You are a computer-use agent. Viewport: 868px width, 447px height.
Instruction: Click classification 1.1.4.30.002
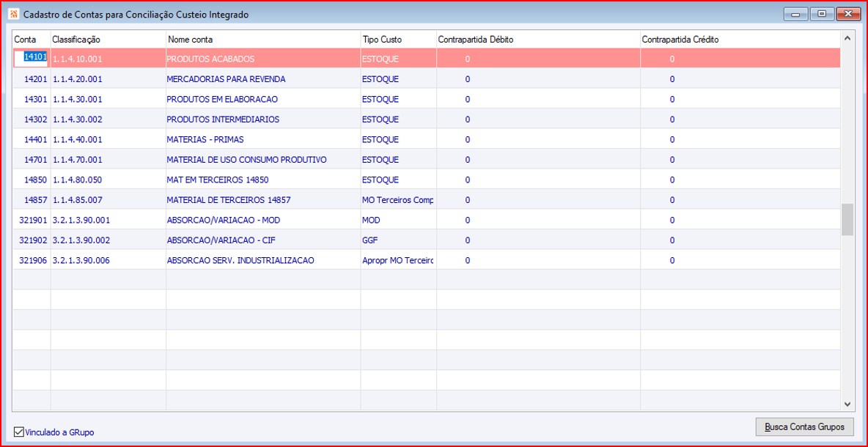(x=78, y=119)
